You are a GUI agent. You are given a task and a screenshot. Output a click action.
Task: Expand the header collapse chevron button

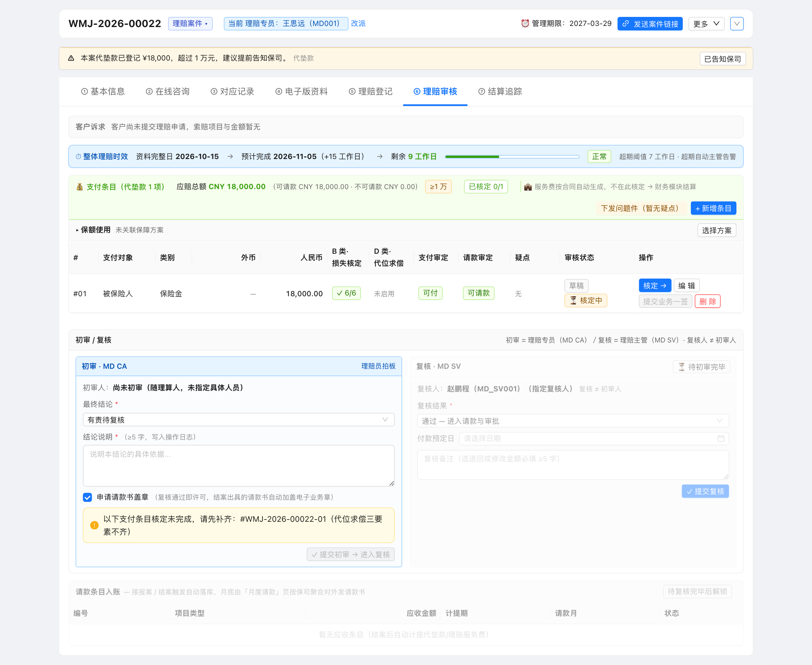(736, 24)
